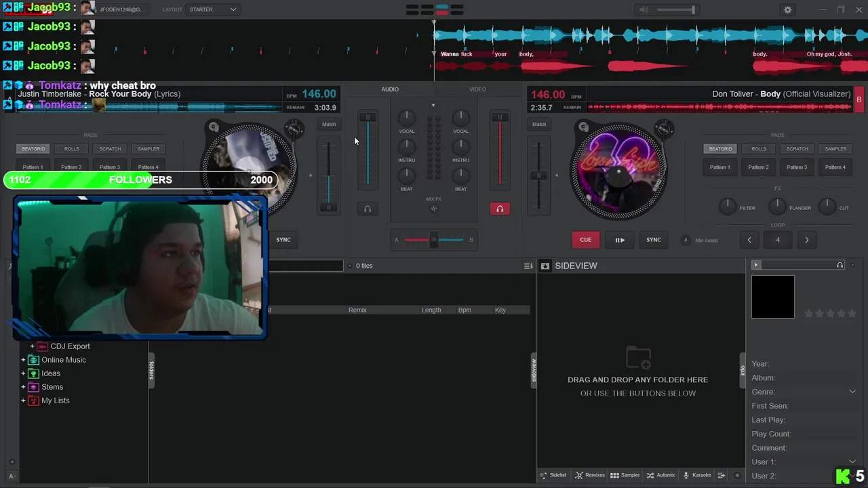This screenshot has height=488, width=868.
Task: Click the SIDEVIEW star folder icon
Action: pos(545,266)
